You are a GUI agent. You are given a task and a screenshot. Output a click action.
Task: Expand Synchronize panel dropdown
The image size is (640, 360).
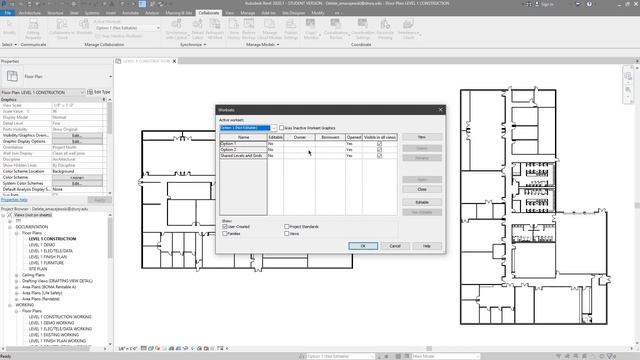point(205,44)
